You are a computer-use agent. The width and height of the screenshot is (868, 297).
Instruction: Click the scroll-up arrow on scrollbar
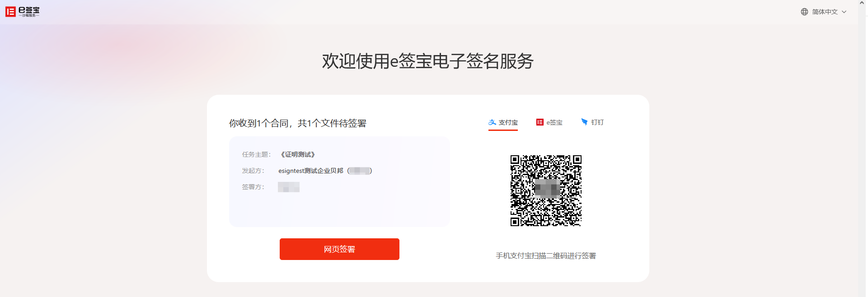[x=862, y=3]
